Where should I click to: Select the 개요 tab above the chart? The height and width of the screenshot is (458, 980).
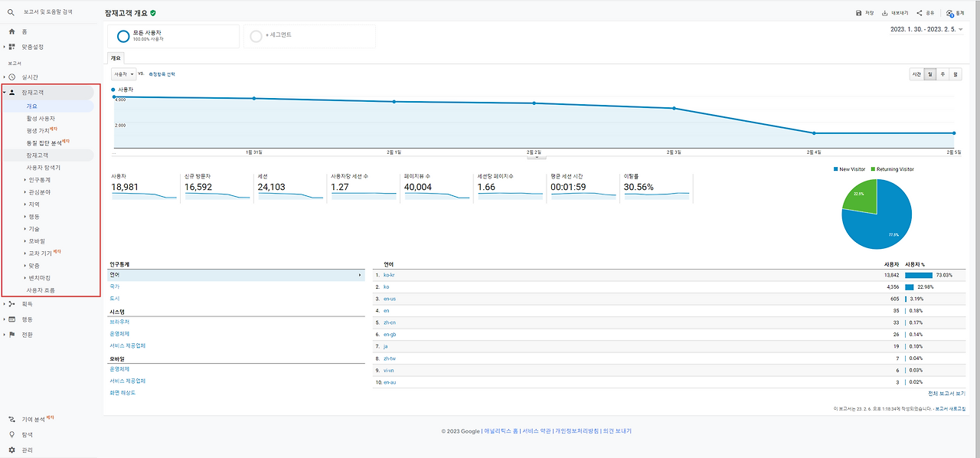coord(116,57)
